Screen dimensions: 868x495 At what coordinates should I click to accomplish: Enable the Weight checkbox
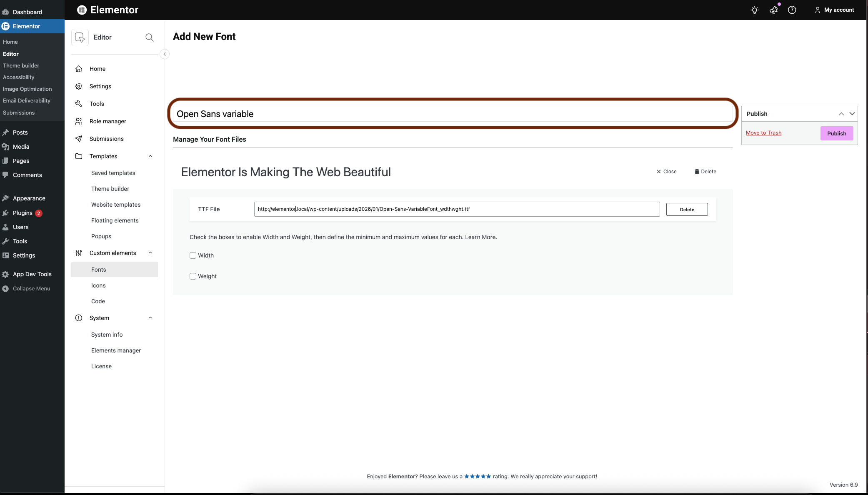tap(193, 276)
